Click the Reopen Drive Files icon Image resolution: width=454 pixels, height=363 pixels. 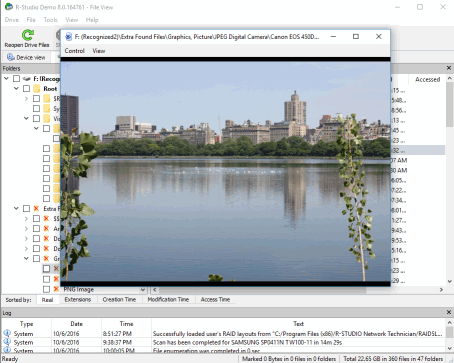coord(28,35)
